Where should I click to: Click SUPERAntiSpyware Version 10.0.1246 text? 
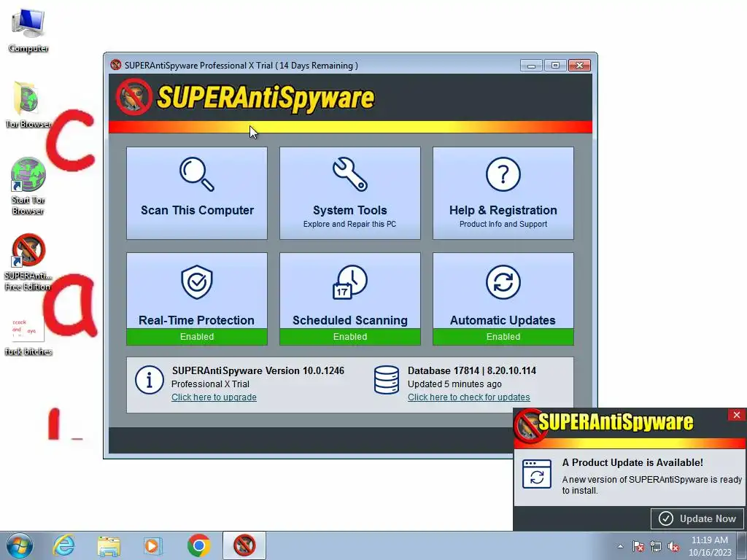pyautogui.click(x=258, y=370)
